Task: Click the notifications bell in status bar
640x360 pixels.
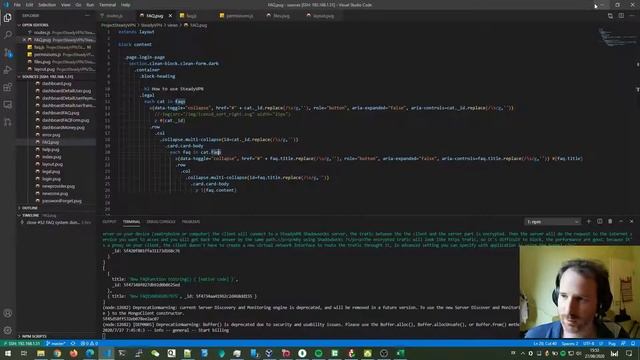Action: (633, 344)
